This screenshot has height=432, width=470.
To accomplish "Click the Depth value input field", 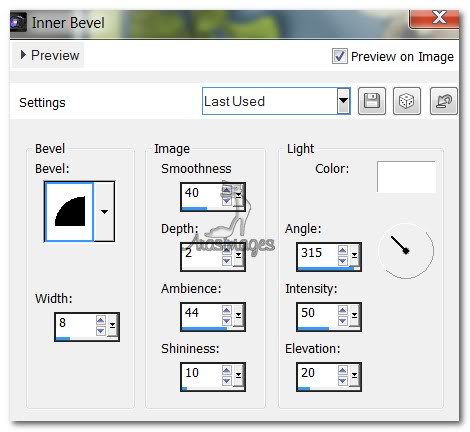I will 202,256.
